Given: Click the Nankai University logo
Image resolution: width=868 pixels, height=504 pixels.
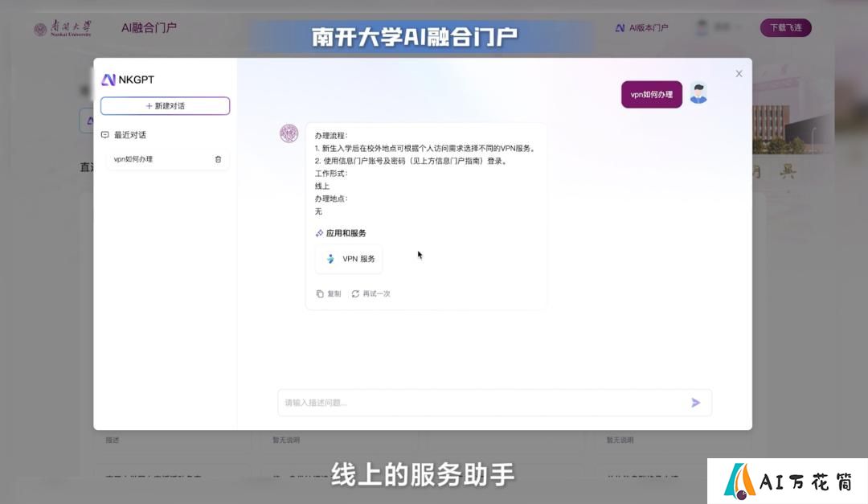Looking at the screenshot, I should (63, 28).
